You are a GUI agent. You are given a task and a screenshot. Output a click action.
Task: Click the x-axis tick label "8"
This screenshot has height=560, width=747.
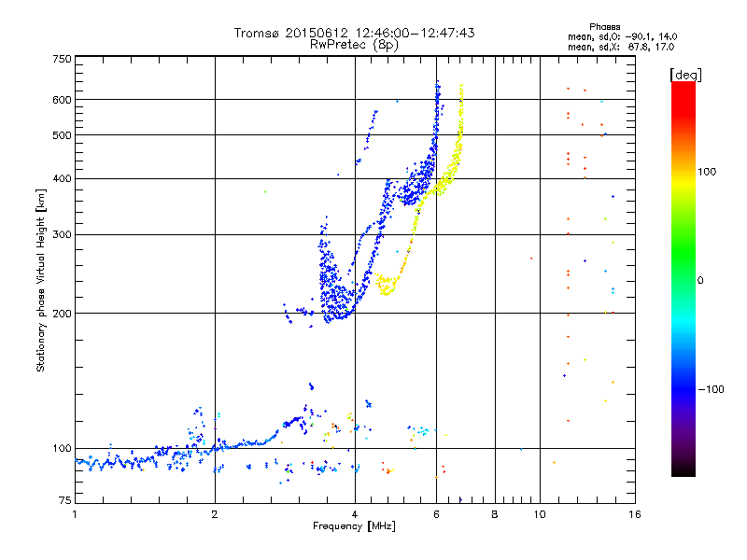pos(495,514)
